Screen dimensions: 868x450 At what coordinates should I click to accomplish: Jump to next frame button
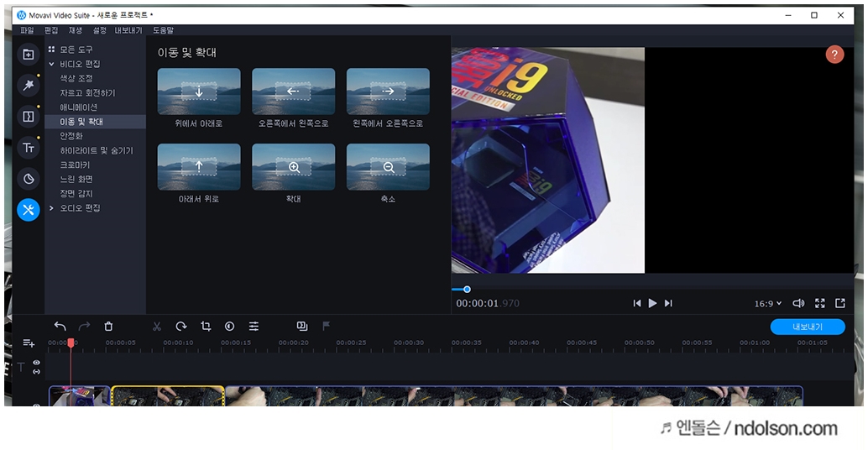[668, 303]
